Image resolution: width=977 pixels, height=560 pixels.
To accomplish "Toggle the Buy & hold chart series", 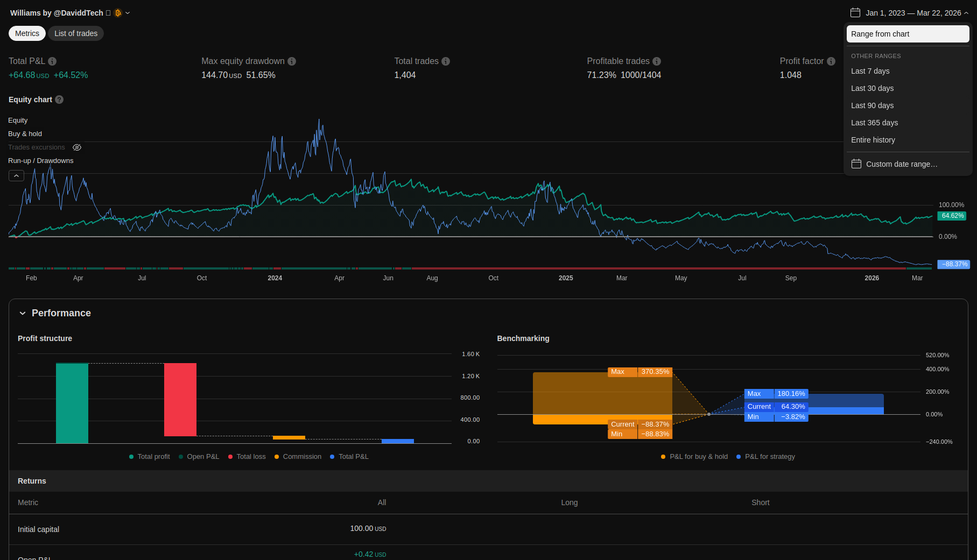I will (25, 134).
